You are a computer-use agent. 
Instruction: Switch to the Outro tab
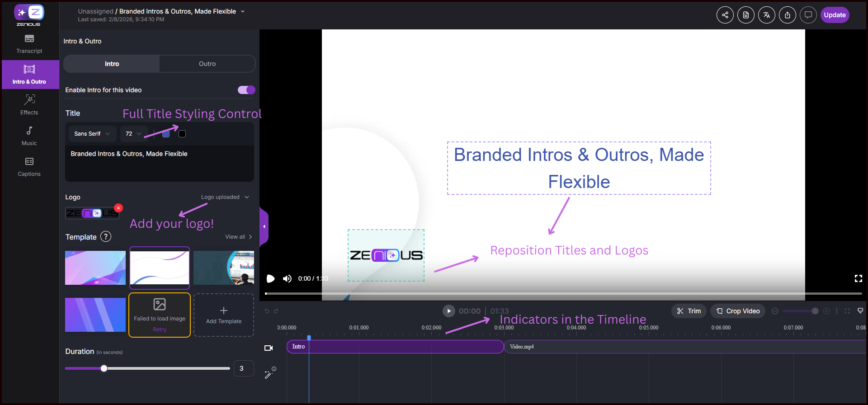click(207, 64)
